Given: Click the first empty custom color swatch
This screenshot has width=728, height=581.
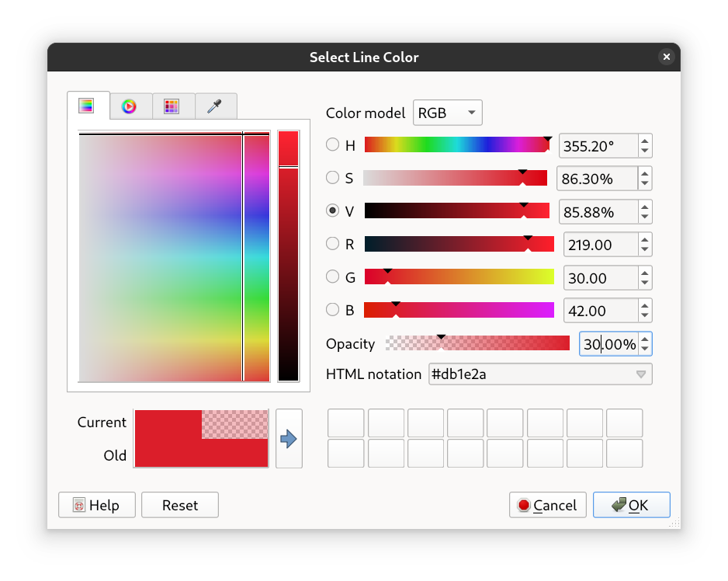Looking at the screenshot, I should (346, 423).
